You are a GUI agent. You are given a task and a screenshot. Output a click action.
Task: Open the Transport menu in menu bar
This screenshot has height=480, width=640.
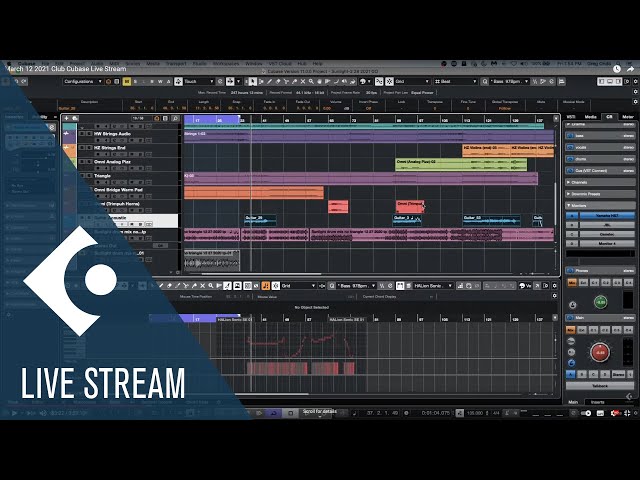176,64
